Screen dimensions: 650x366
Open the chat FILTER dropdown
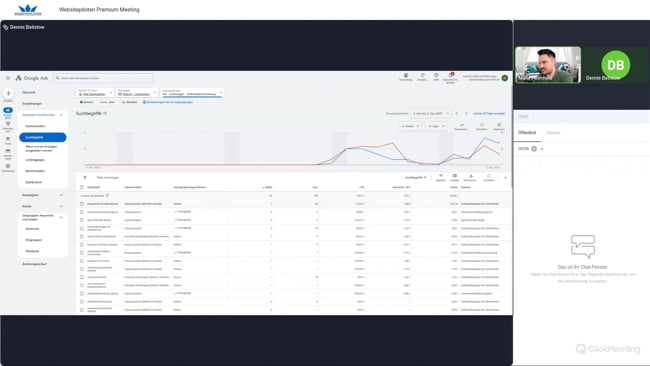(x=531, y=149)
